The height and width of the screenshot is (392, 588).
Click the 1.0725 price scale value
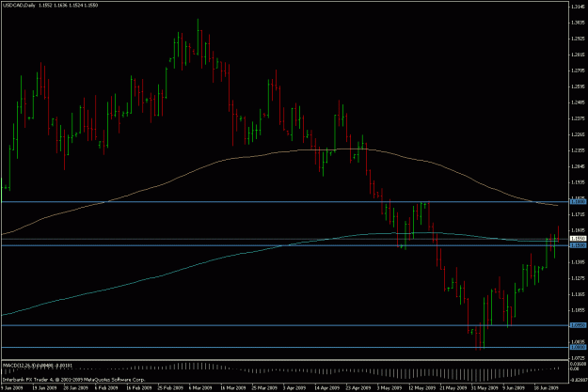pos(578,358)
